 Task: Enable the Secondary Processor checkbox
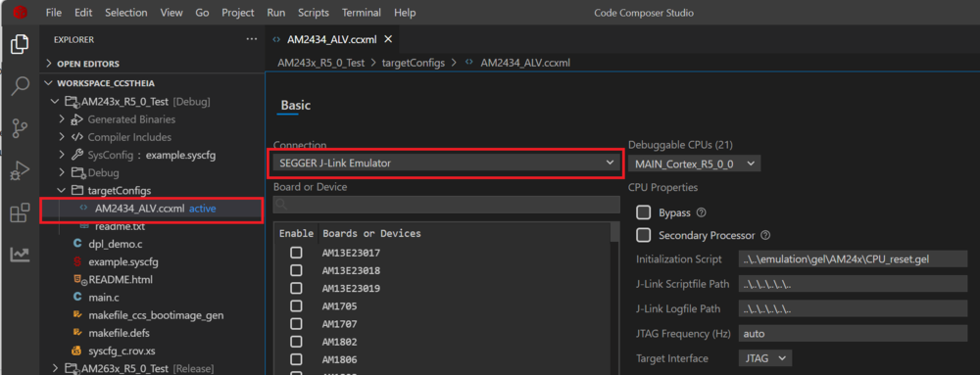(643, 235)
